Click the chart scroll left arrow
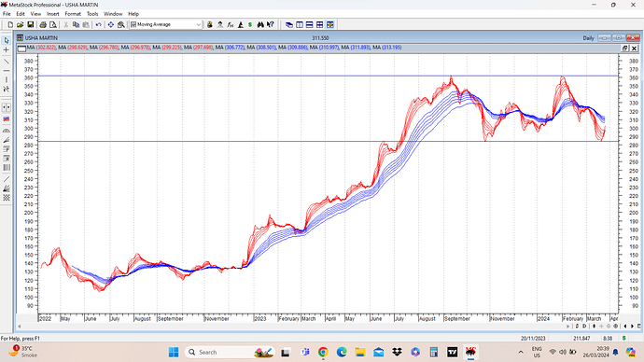The height and width of the screenshot is (362, 644). (20, 327)
